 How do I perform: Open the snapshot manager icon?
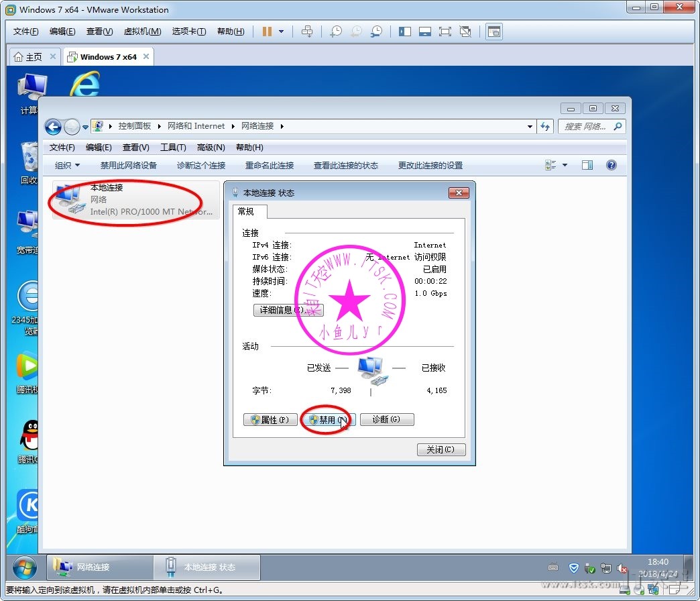[x=377, y=32]
